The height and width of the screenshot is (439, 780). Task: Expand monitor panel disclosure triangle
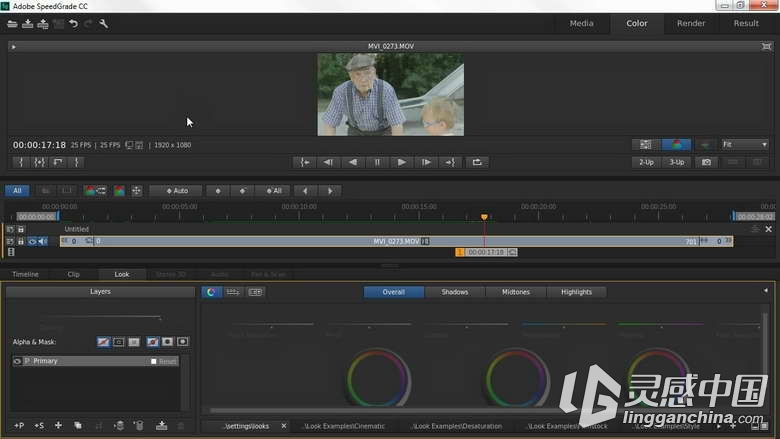(13, 47)
